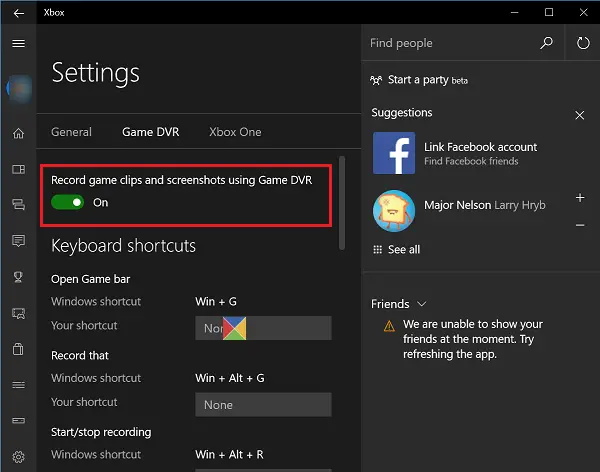Add Major Nelson with the plus button

pos(580,198)
